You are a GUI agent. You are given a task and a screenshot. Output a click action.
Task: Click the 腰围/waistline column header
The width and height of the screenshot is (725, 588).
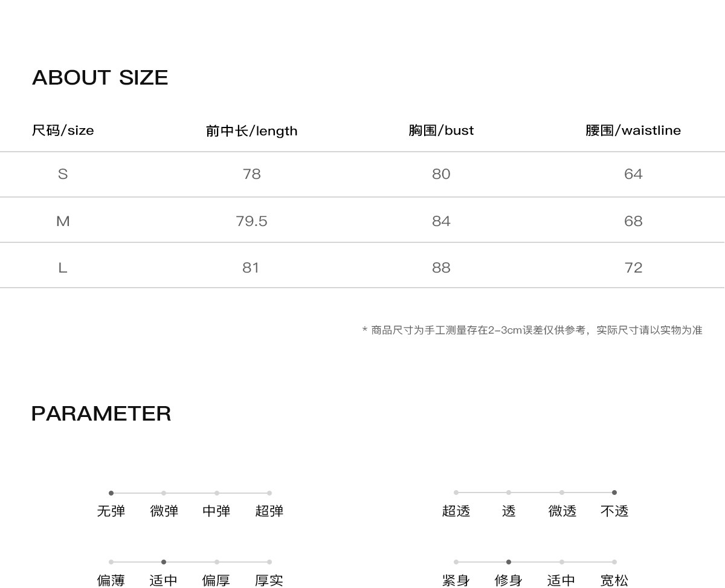click(x=633, y=131)
